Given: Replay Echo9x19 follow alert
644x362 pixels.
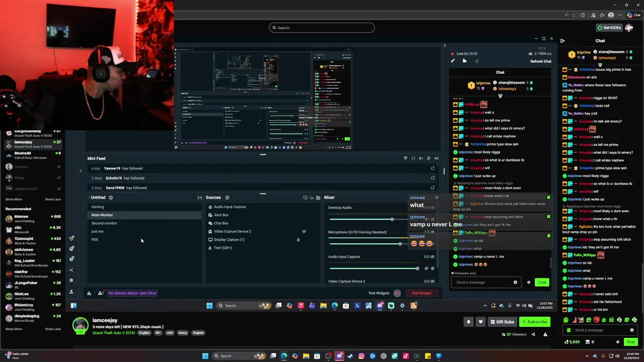Looking at the screenshot, I should click(432, 178).
